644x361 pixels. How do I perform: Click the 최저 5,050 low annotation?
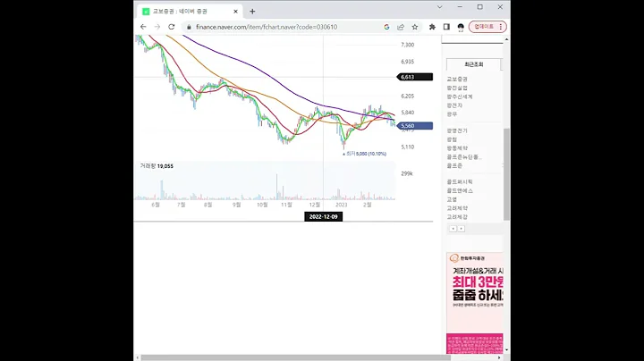(x=364, y=154)
